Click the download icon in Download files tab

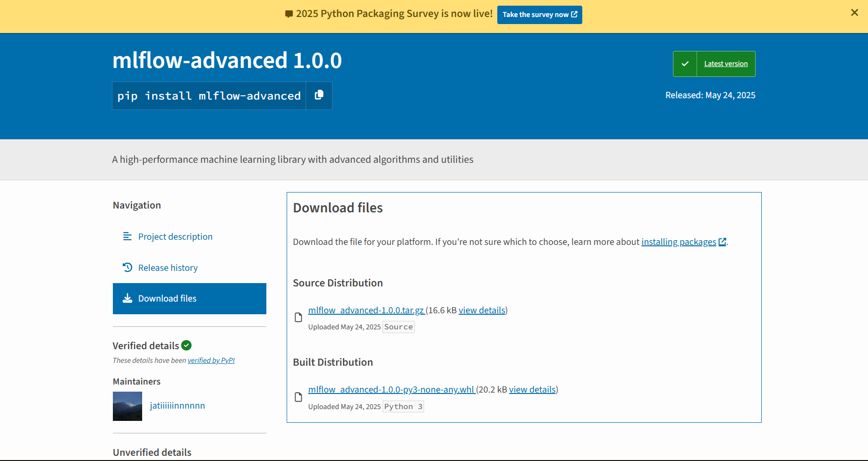tap(127, 298)
